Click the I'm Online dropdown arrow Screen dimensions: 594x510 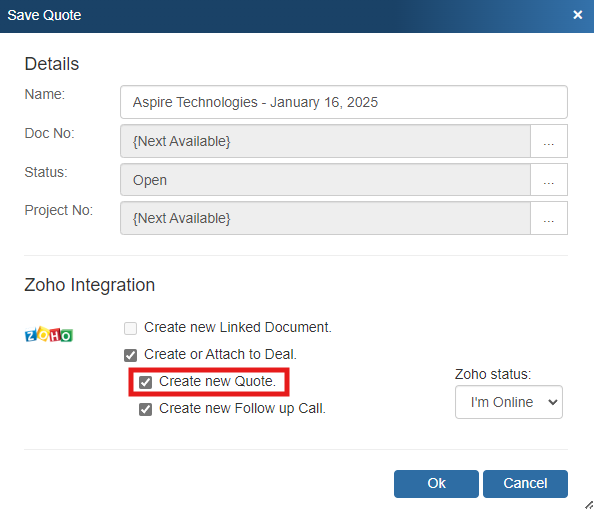pyautogui.click(x=553, y=402)
